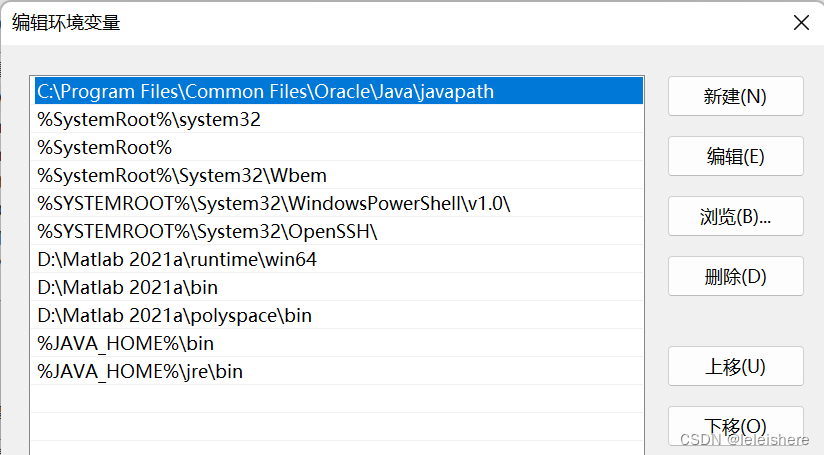
Task: Open the 浏览(B)... browse button
Action: click(x=735, y=216)
